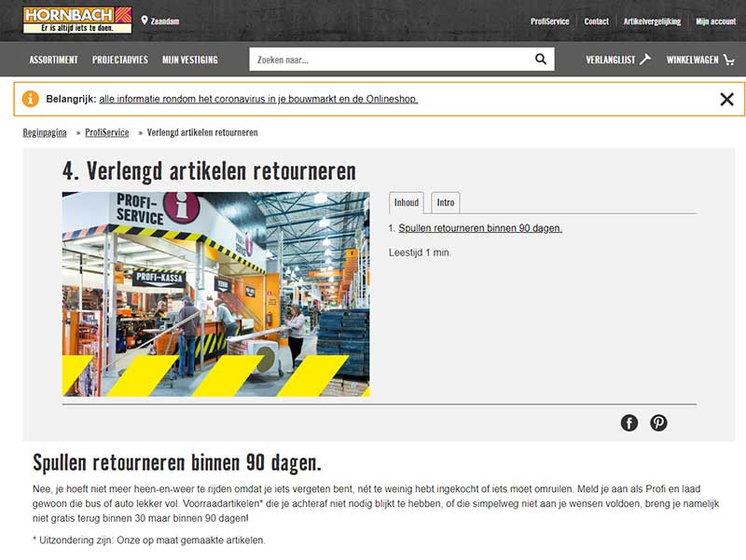The width and height of the screenshot is (746, 560).
Task: Open the Assortiment menu
Action: 52,59
